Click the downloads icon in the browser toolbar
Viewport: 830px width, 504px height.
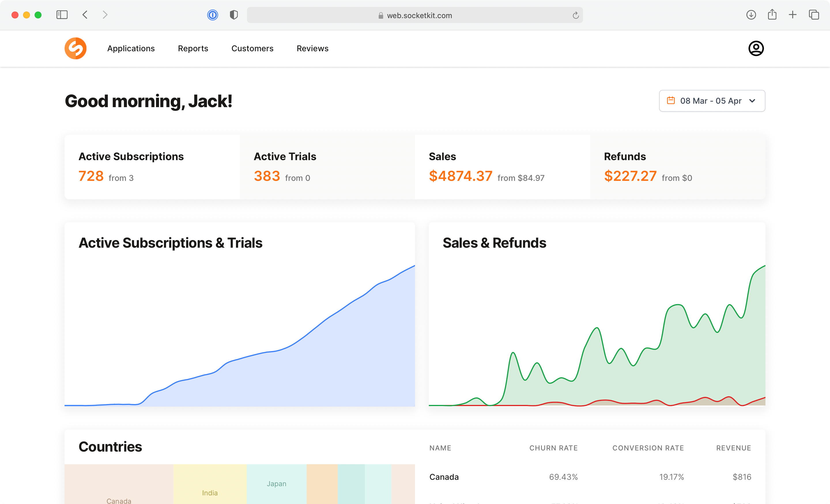coord(751,15)
